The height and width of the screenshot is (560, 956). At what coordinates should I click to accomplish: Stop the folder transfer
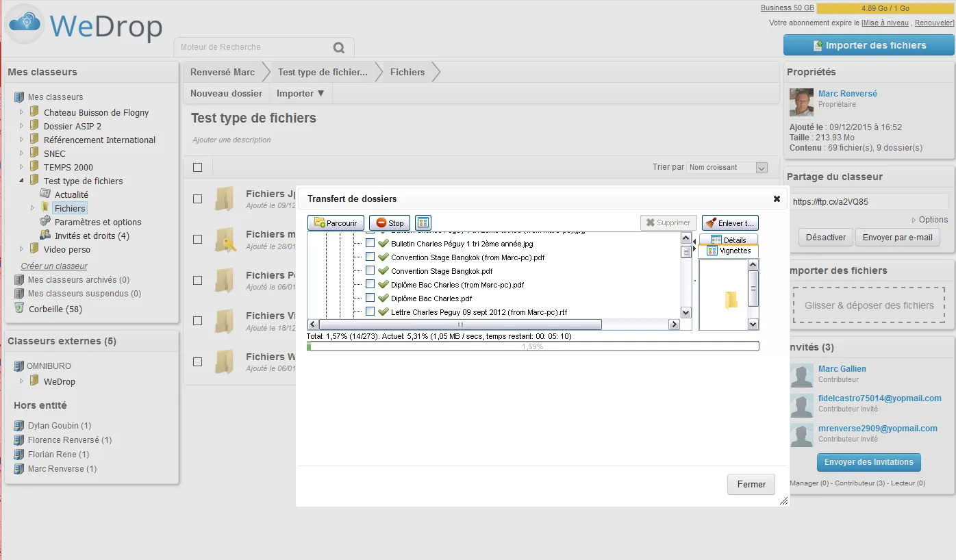(x=390, y=223)
